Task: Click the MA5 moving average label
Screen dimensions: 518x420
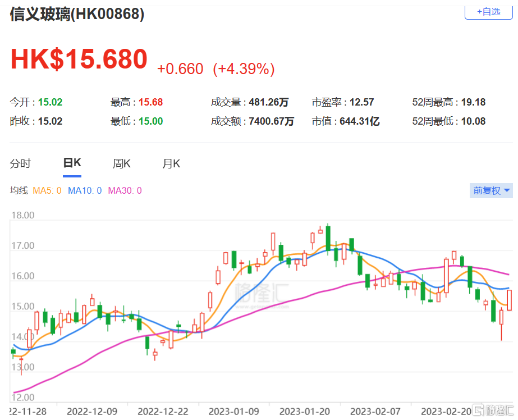Action: tap(47, 191)
